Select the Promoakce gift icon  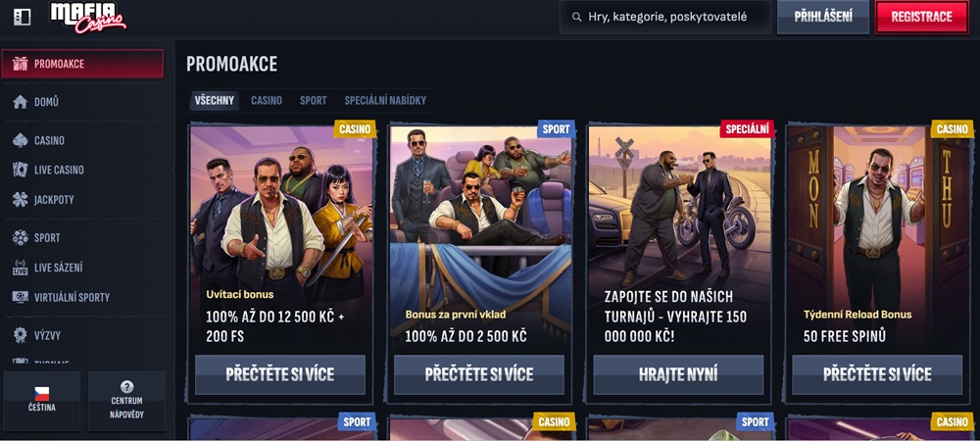(x=20, y=64)
